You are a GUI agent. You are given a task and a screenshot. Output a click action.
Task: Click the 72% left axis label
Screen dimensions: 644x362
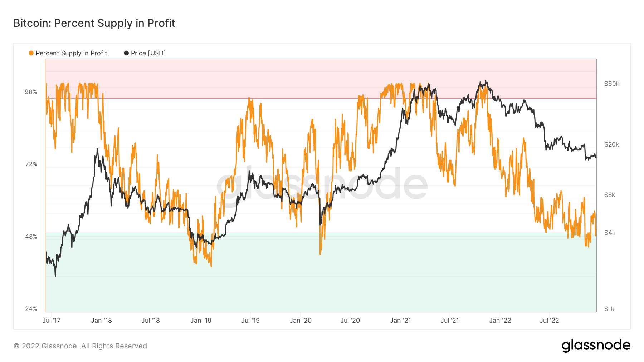tap(31, 164)
